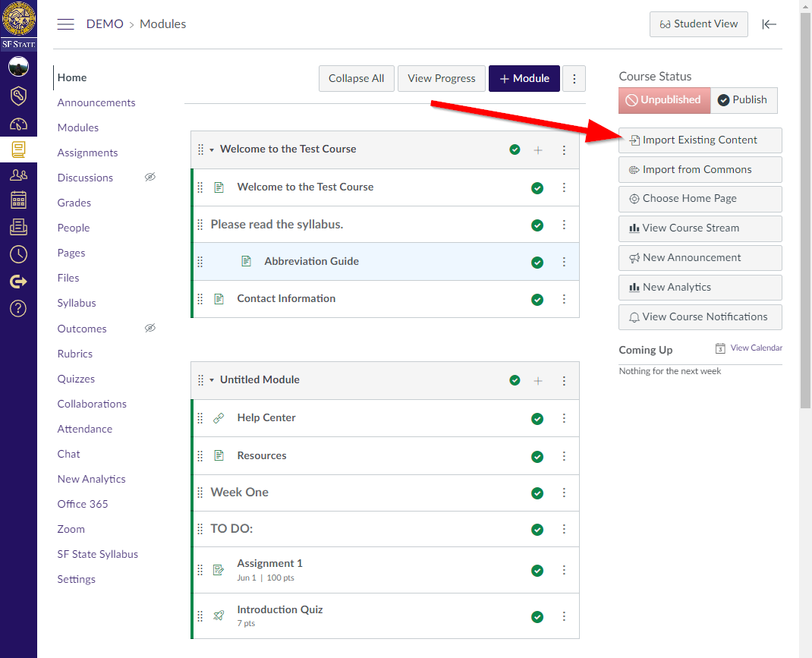
Task: Open the Courses icon in global sidebar
Action: point(18,150)
